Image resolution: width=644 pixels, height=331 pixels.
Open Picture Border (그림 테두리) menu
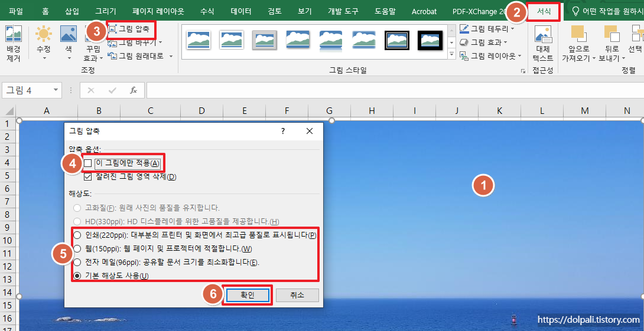pyautogui.click(x=487, y=29)
